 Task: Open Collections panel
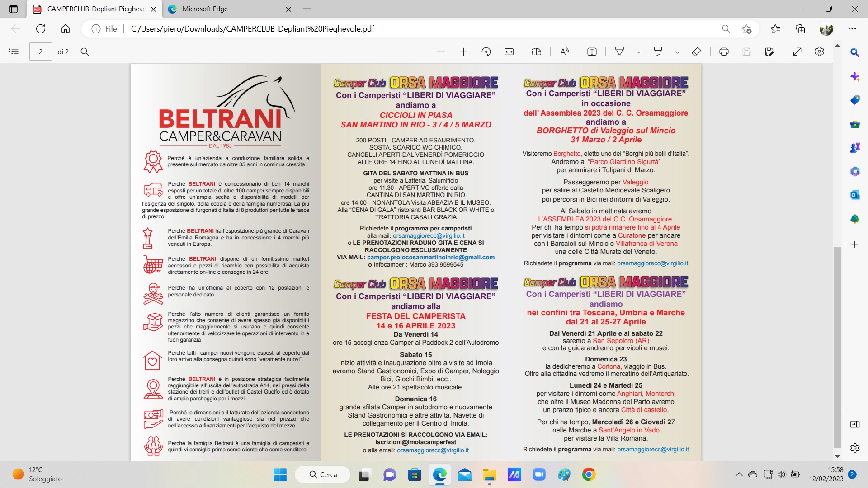click(800, 29)
